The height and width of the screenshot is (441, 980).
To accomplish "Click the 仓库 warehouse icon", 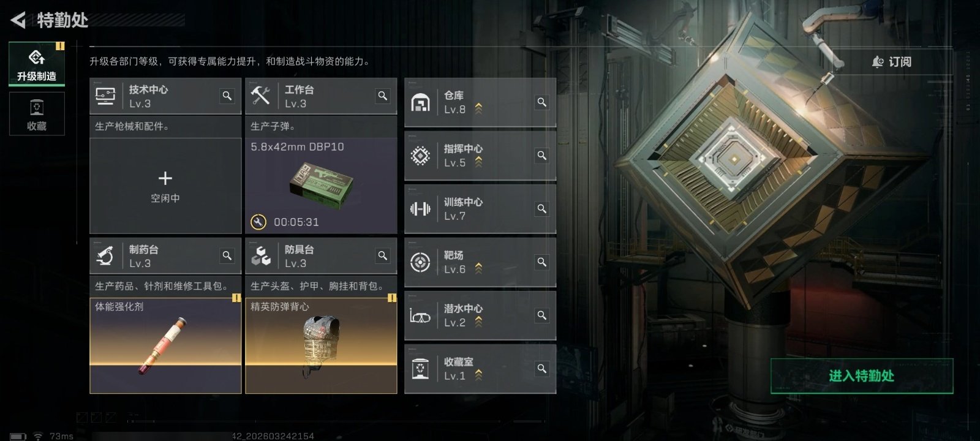I will [420, 102].
